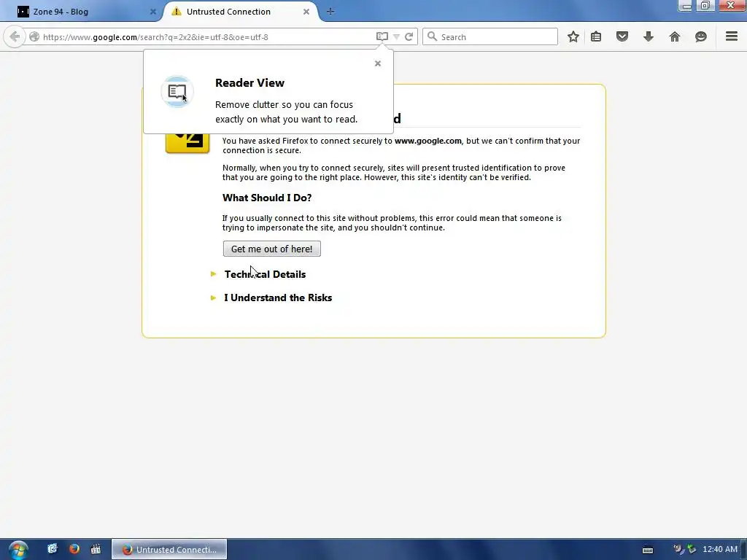Image resolution: width=747 pixels, height=560 pixels.
Task: Dismiss the Reader View tooltip
Action: pos(378,63)
